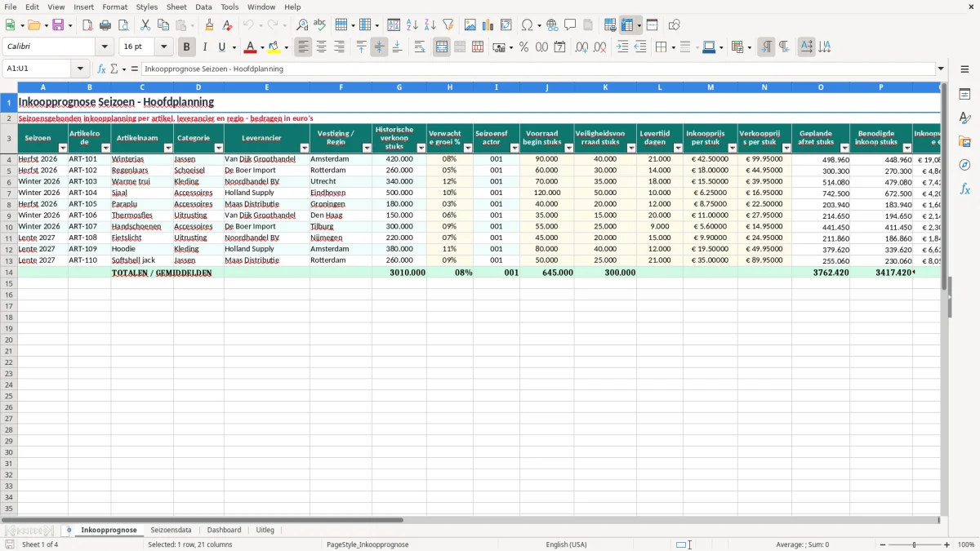Open the Categorie column filter dropdown
This screenshot has width=980, height=551.
coord(219,149)
